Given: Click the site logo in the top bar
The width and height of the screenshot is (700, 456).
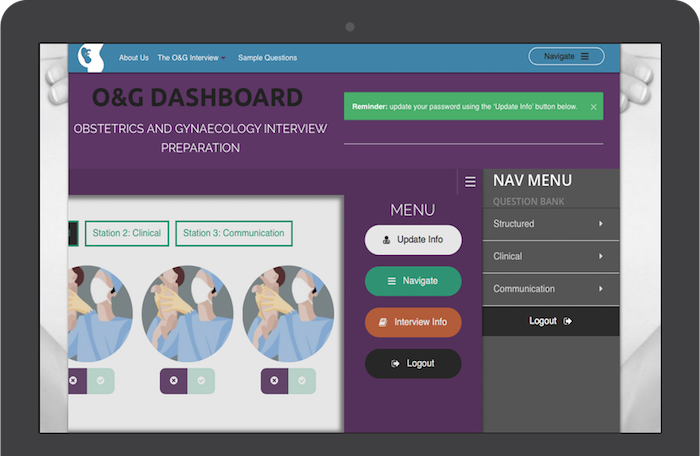Looking at the screenshot, I should point(92,57).
